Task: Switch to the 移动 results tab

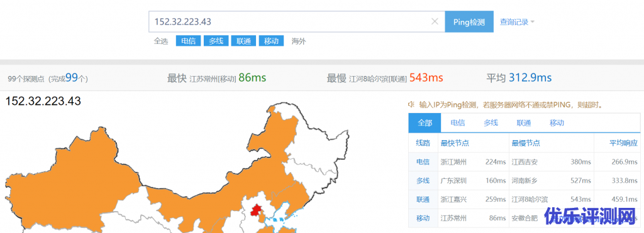Action: [x=557, y=122]
